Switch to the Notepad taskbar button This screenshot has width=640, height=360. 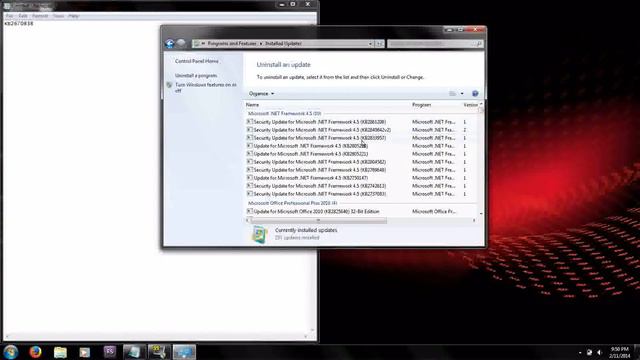[x=134, y=352]
